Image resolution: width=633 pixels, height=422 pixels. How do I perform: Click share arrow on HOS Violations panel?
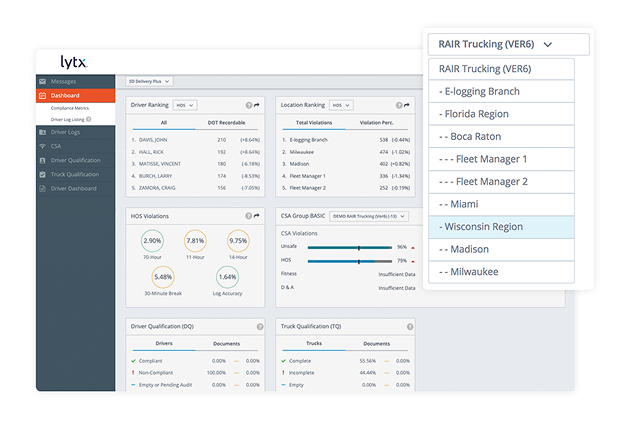click(x=256, y=216)
